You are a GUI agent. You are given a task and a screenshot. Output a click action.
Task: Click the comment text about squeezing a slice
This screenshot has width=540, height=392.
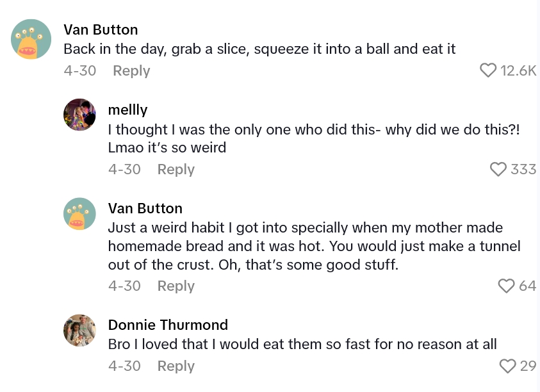[259, 49]
